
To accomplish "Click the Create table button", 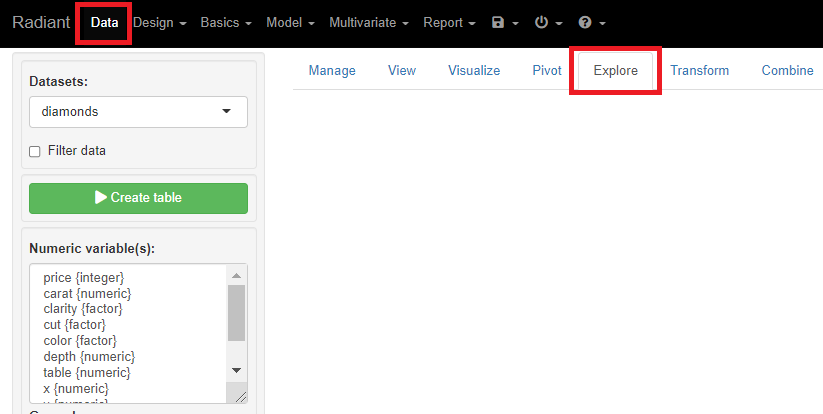I will (x=138, y=198).
